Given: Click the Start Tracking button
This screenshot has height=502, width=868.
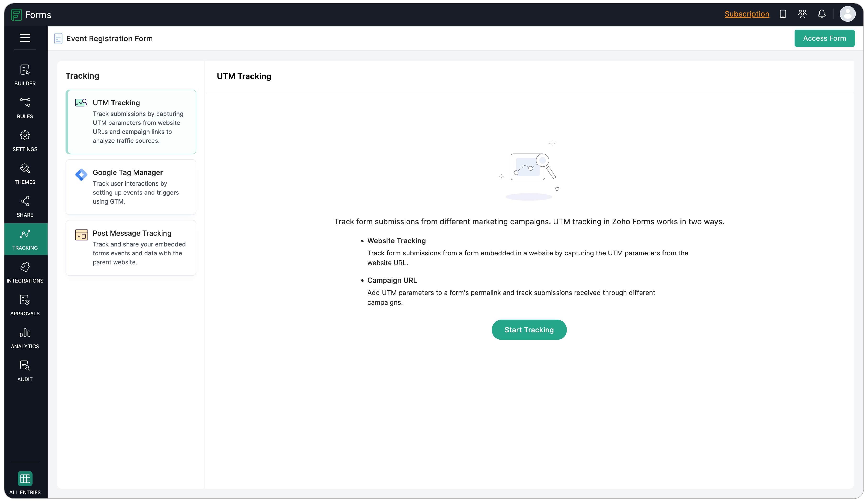Looking at the screenshot, I should point(529,330).
